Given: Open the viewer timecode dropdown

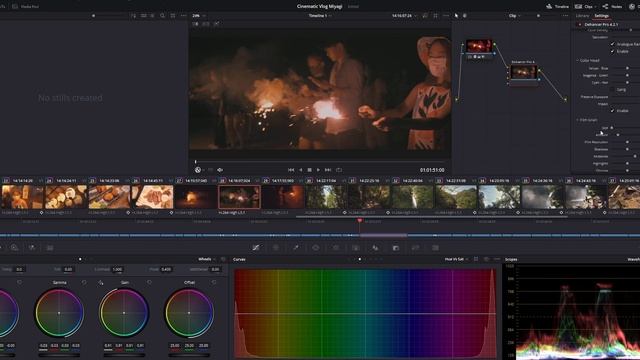Looking at the screenshot, I should 404,16.
